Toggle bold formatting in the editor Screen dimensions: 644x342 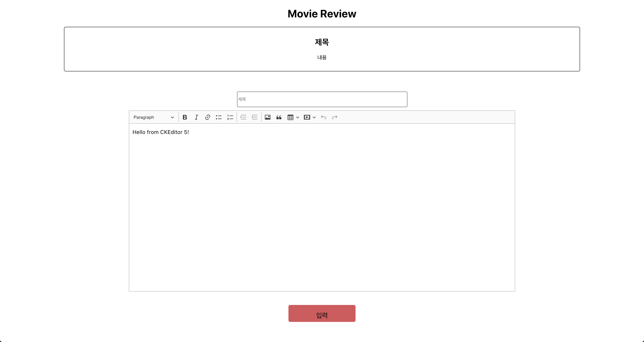point(185,117)
